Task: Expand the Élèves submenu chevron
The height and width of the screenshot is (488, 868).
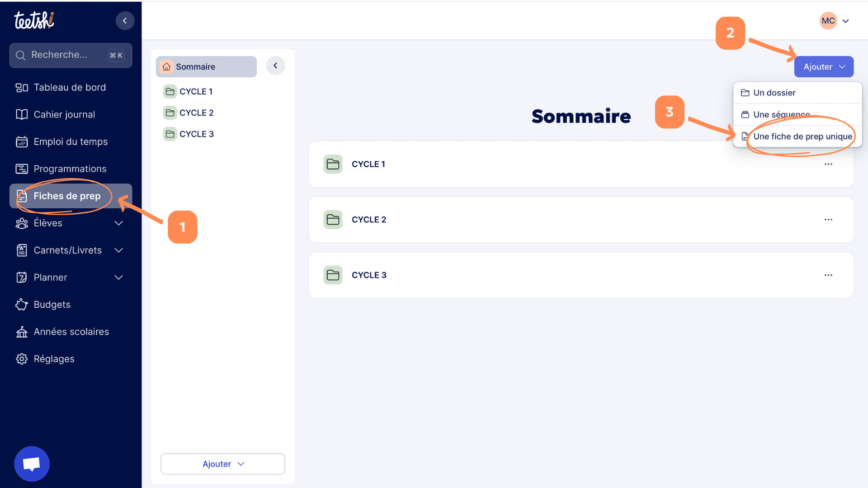Action: 119,223
